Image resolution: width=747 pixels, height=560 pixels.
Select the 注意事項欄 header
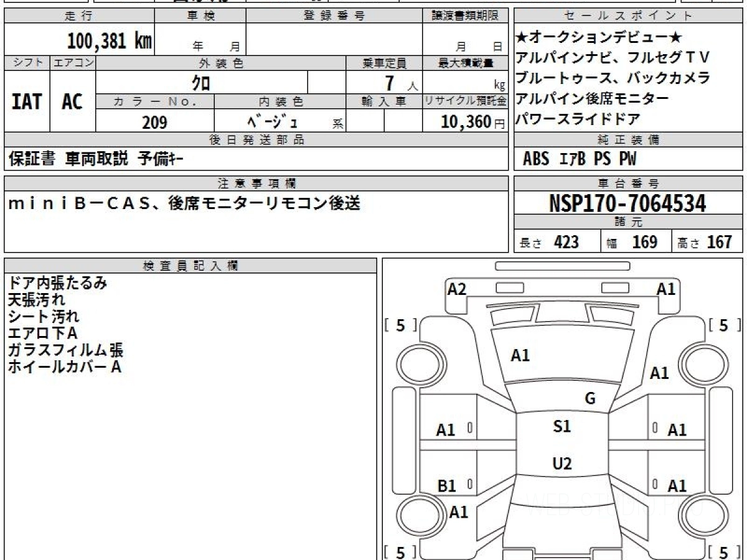pos(256,184)
